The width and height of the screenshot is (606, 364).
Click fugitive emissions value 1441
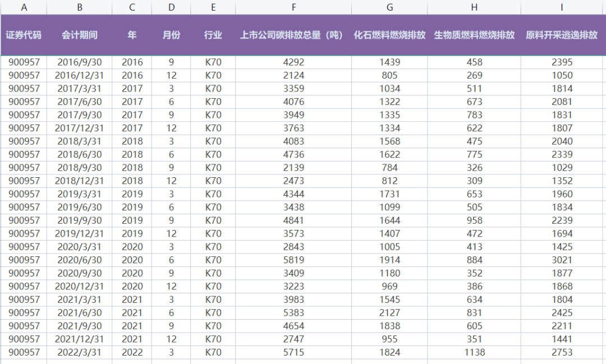(x=562, y=339)
